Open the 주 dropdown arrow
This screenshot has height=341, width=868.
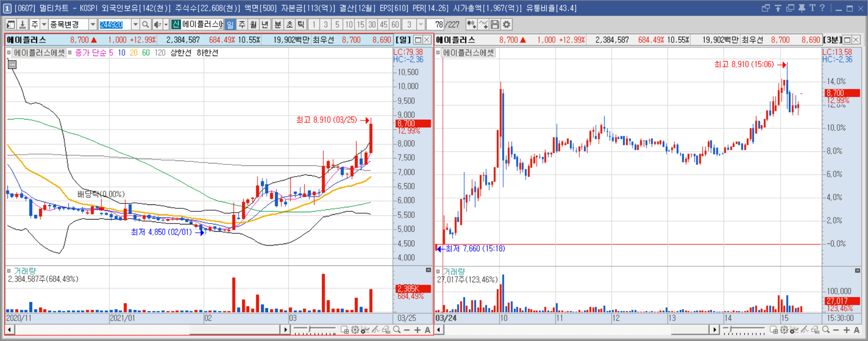pyautogui.click(x=44, y=24)
